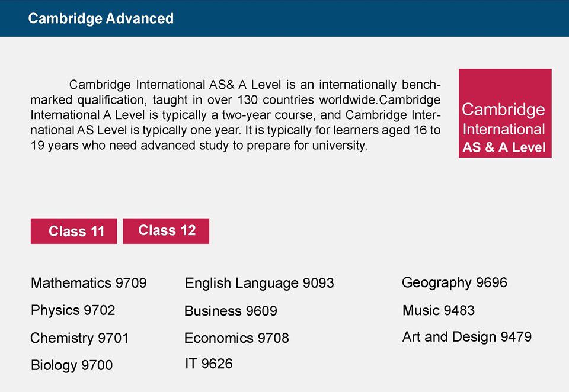Click the word 'Cambridge' in red logo
Screen dimensions: 569x392
(x=503, y=110)
